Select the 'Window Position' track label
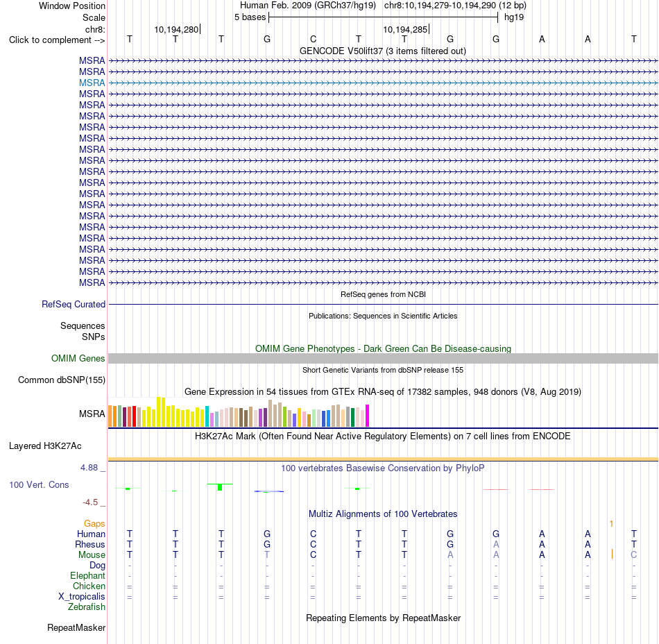Screen dimensions: 659x644 [72, 6]
